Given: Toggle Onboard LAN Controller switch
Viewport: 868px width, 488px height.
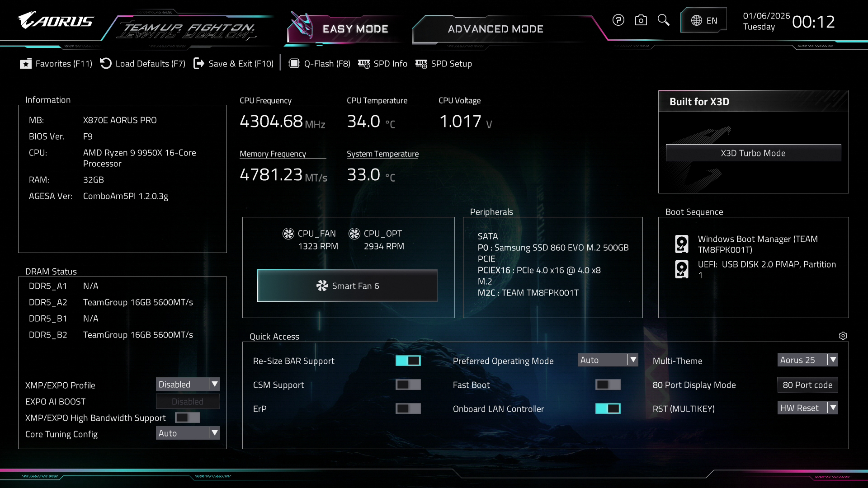Looking at the screenshot, I should tap(608, 408).
